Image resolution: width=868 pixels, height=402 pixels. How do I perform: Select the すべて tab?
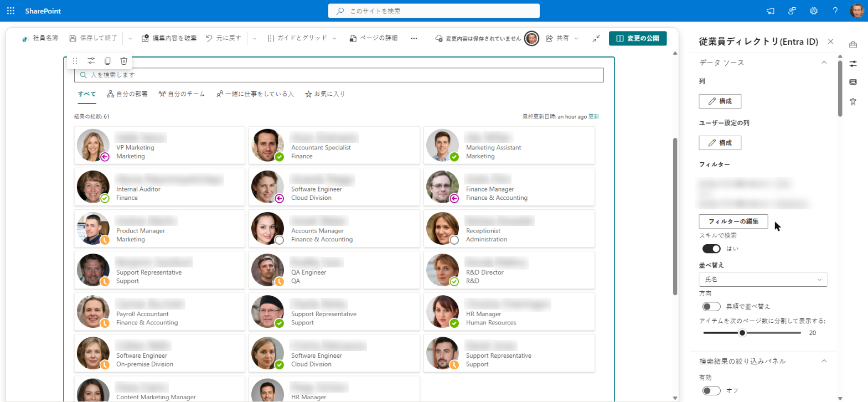87,94
